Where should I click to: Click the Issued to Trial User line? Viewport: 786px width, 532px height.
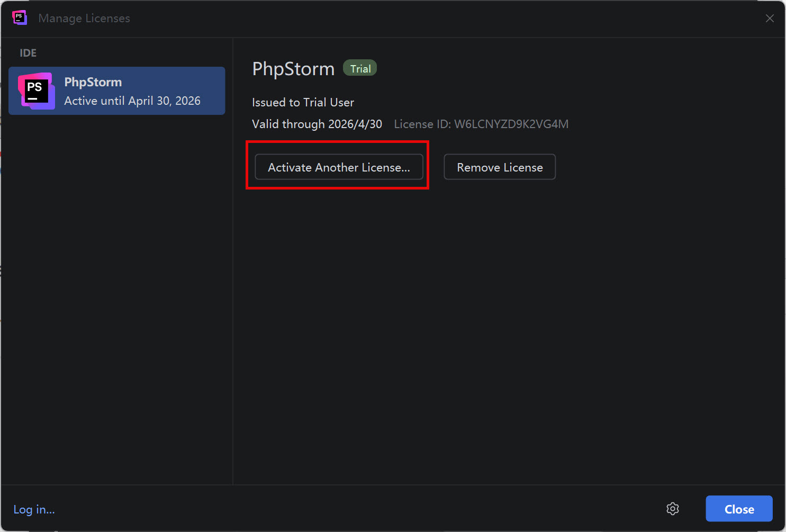[x=303, y=102]
